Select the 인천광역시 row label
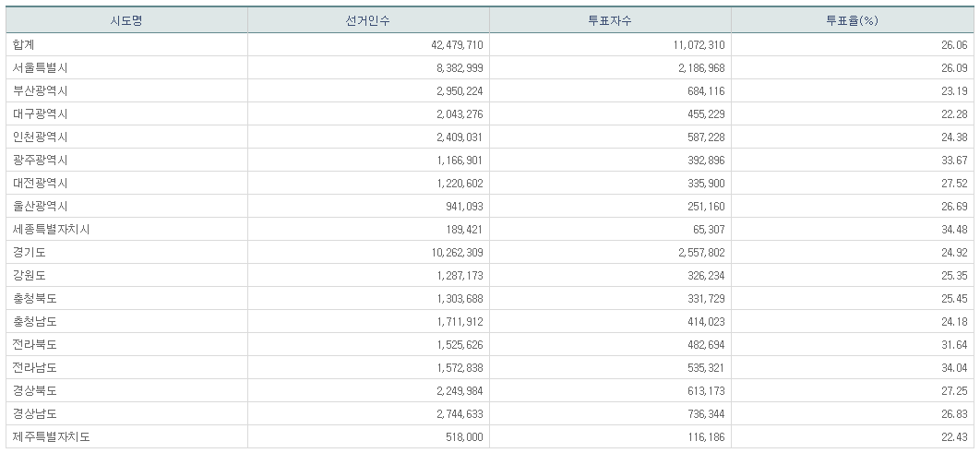Viewport: 980px width, 453px height. (x=41, y=137)
